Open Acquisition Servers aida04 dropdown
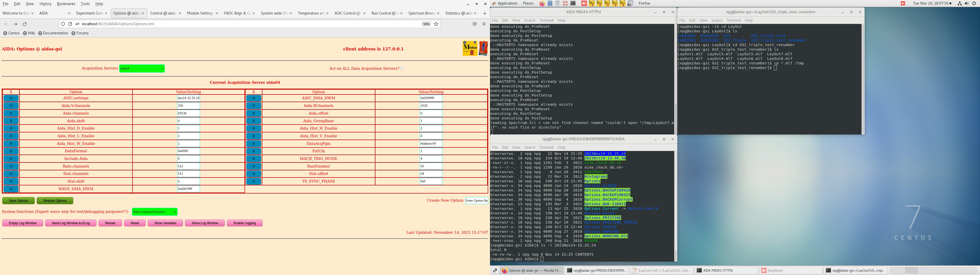The image size is (980, 275). (142, 68)
